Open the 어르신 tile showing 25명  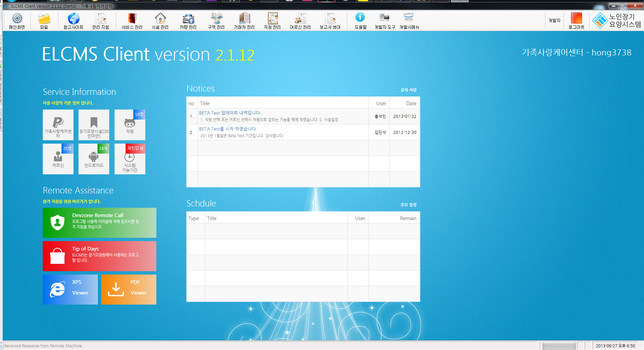[x=58, y=159]
